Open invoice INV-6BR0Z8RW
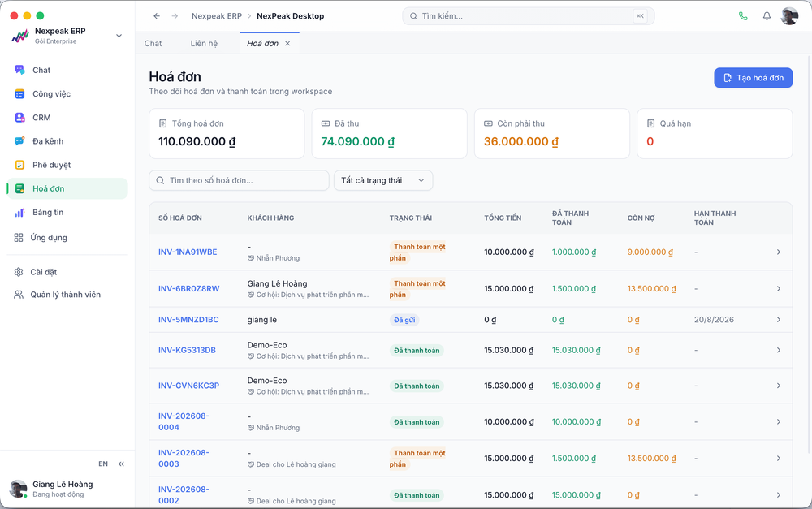 tap(188, 288)
